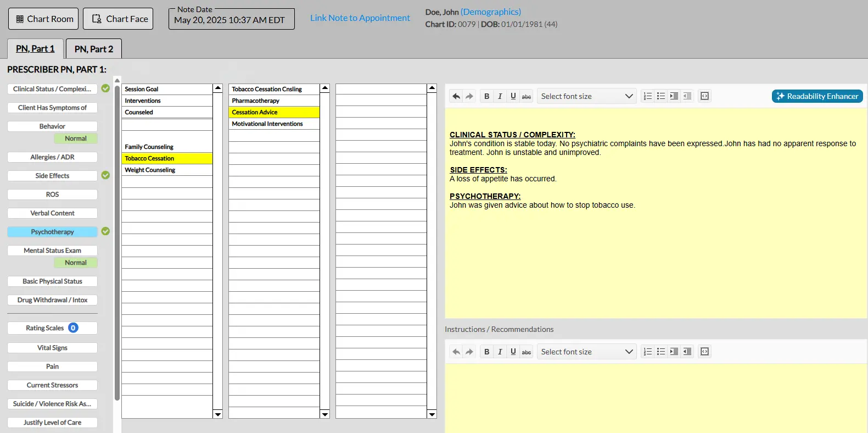Redo in the top note editor
The width and height of the screenshot is (868, 433).
point(469,96)
